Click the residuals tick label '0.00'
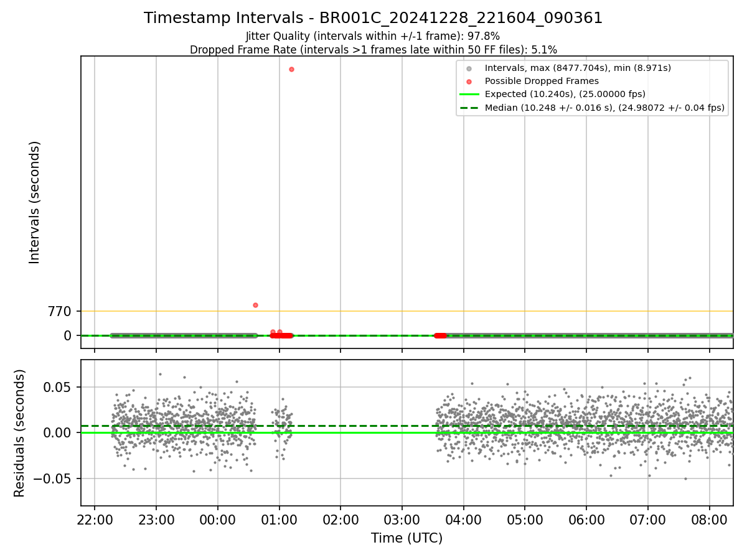Screen dimensions: 747x560 pyautogui.click(x=58, y=433)
